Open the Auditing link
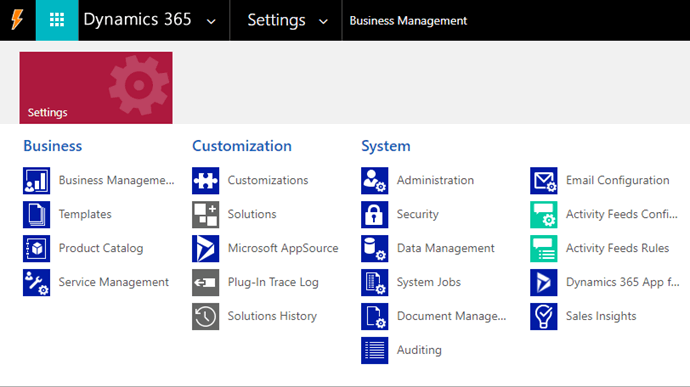 tap(419, 350)
